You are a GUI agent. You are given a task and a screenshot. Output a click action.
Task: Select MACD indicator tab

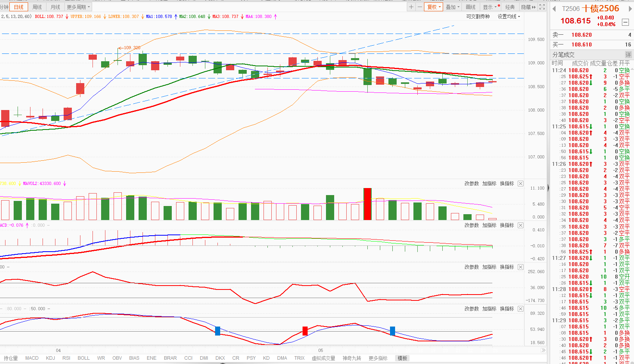(x=32, y=358)
